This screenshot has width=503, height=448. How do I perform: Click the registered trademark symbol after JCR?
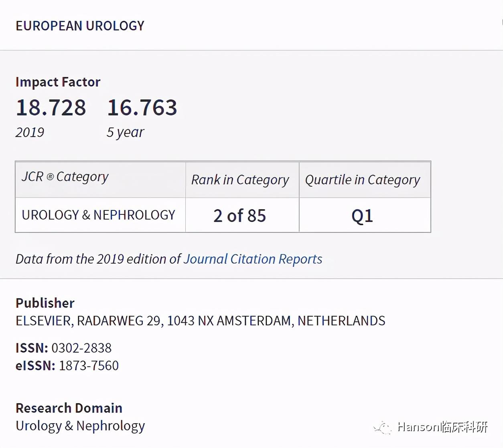click(50, 177)
